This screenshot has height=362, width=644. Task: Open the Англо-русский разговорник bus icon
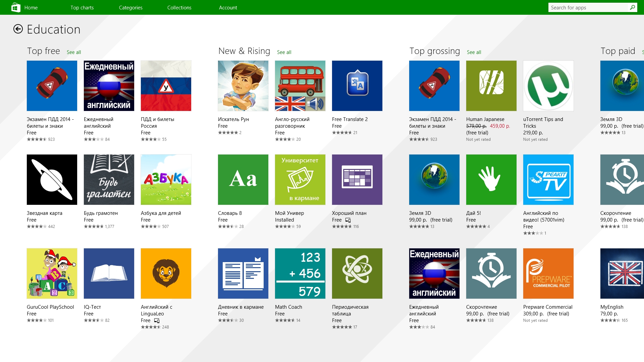pyautogui.click(x=300, y=86)
